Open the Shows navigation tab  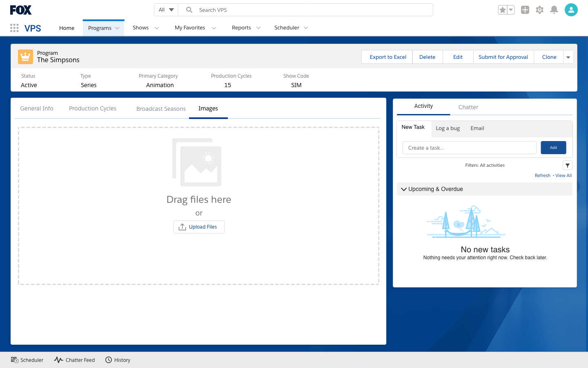coord(140,28)
